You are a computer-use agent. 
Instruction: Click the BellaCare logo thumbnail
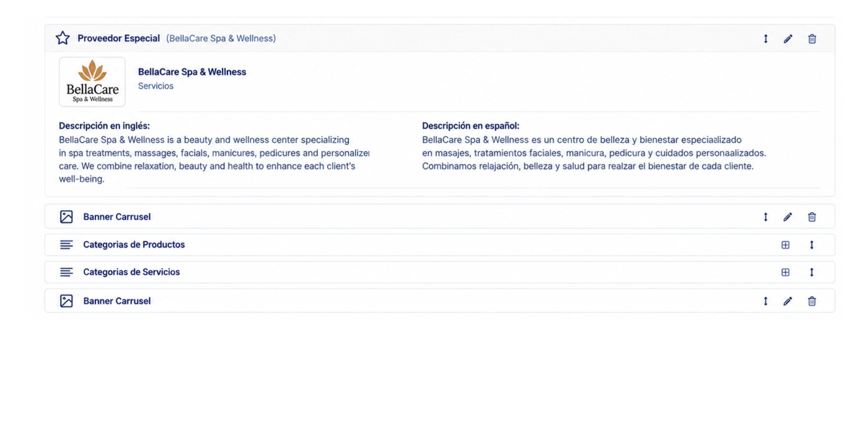point(92,82)
